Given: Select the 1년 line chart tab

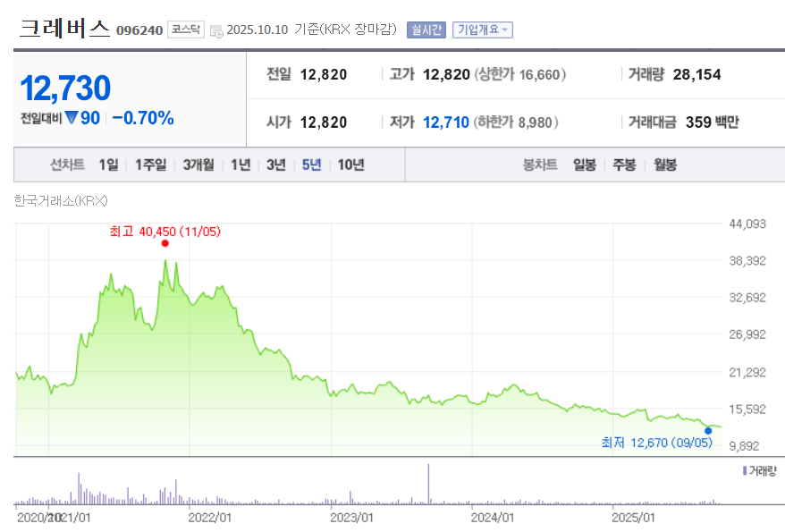Looking at the screenshot, I should (x=241, y=165).
